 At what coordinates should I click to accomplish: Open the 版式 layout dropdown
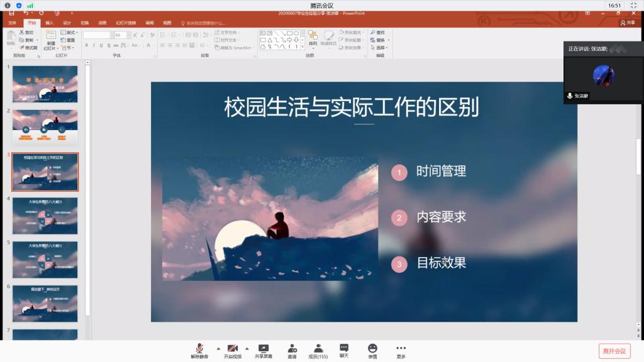coord(69,33)
